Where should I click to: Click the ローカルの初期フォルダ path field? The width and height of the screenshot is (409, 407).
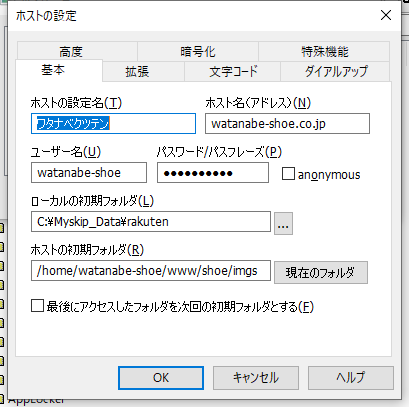151,222
